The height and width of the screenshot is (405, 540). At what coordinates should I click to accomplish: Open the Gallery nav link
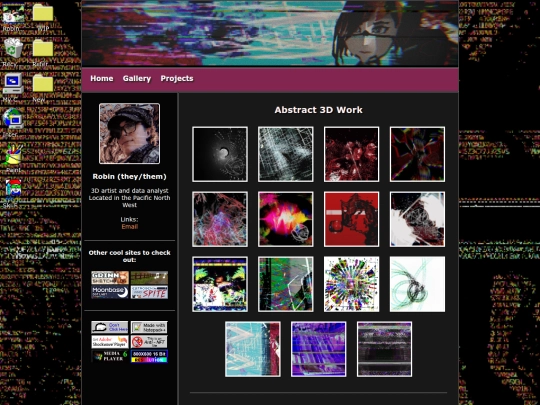(137, 79)
